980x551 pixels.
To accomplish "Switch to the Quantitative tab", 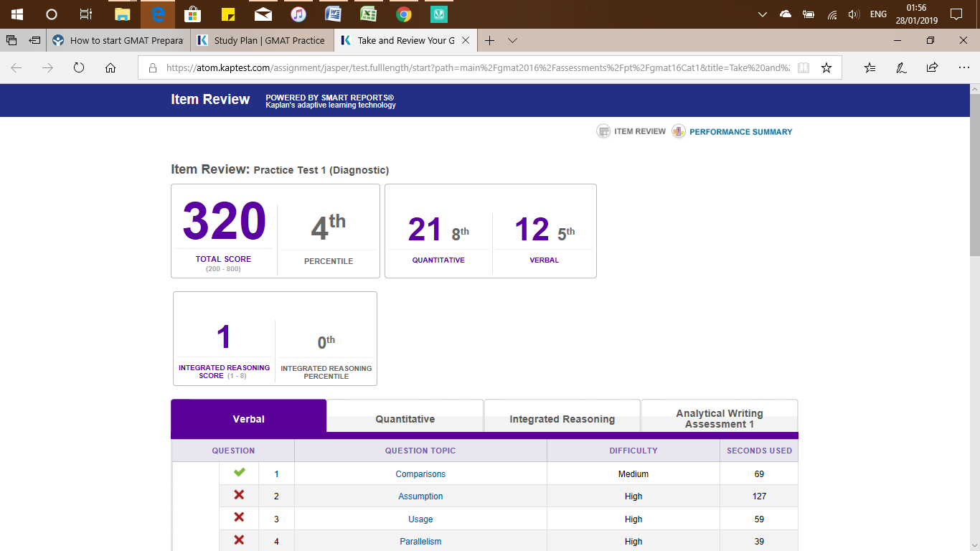I will (x=405, y=419).
